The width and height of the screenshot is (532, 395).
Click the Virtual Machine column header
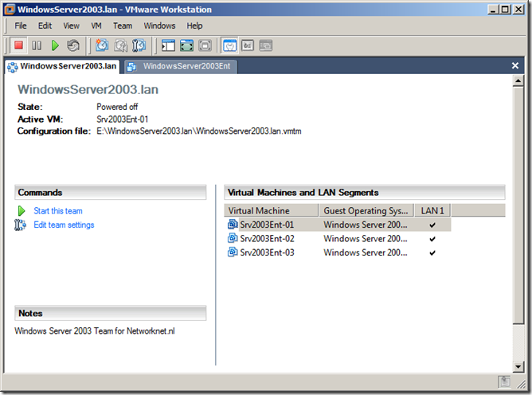point(271,210)
